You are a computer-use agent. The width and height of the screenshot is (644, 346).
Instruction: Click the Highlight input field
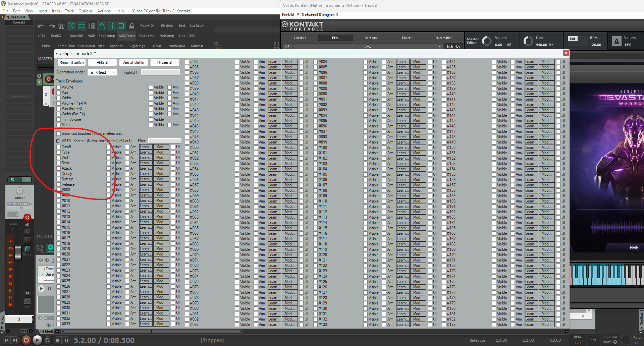[x=160, y=72]
